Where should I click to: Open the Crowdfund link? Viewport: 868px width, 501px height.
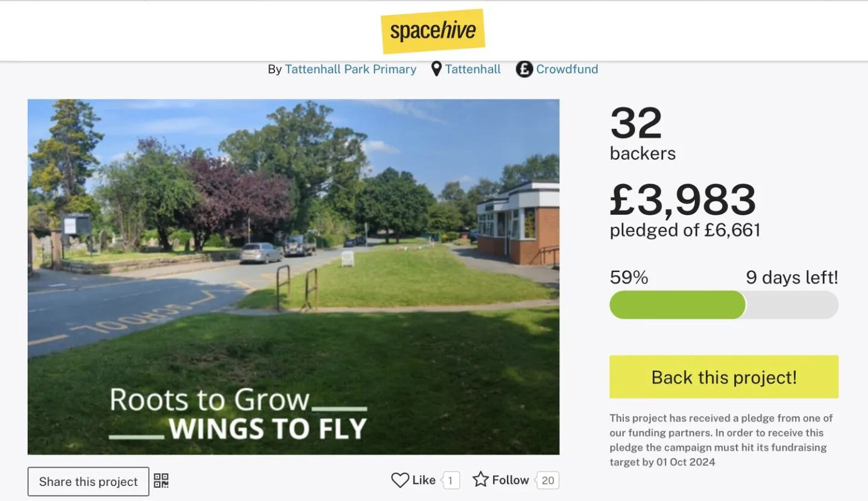567,69
